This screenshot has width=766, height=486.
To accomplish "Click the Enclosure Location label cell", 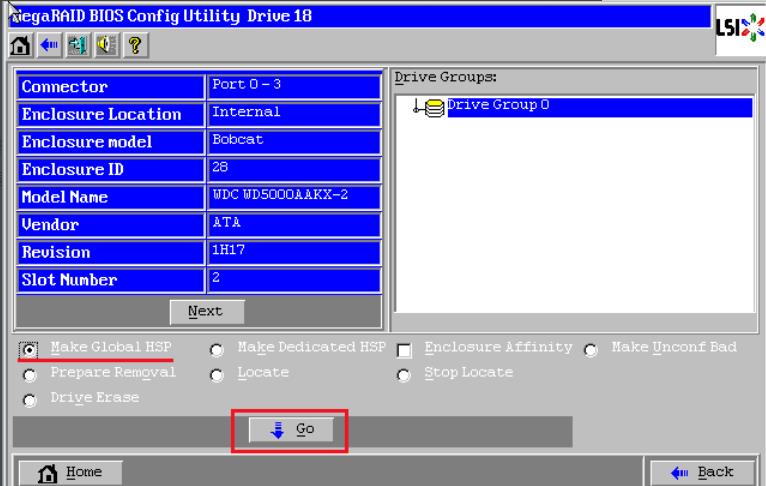I will 110,115.
